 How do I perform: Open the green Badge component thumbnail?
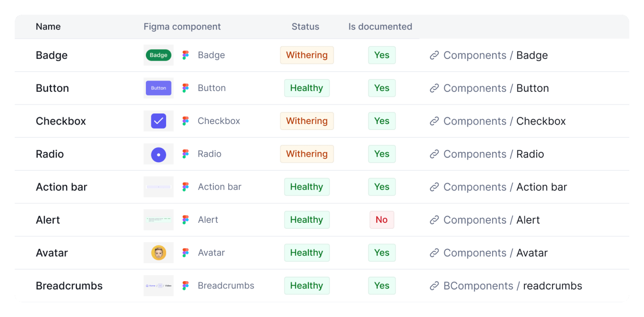pos(159,55)
